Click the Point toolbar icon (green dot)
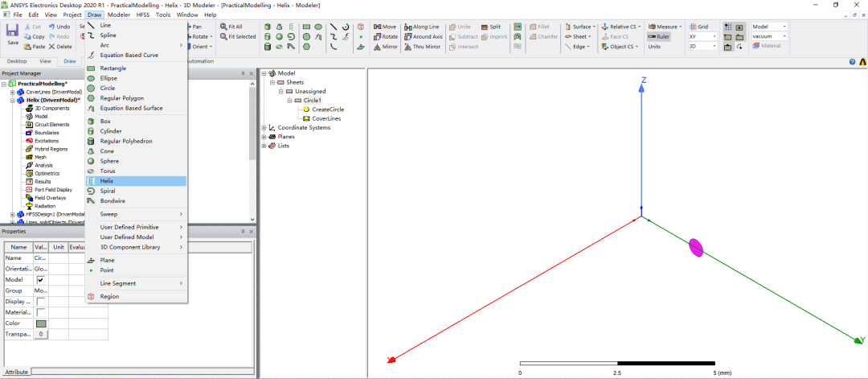This screenshot has height=379, width=868. pyautogui.click(x=360, y=36)
